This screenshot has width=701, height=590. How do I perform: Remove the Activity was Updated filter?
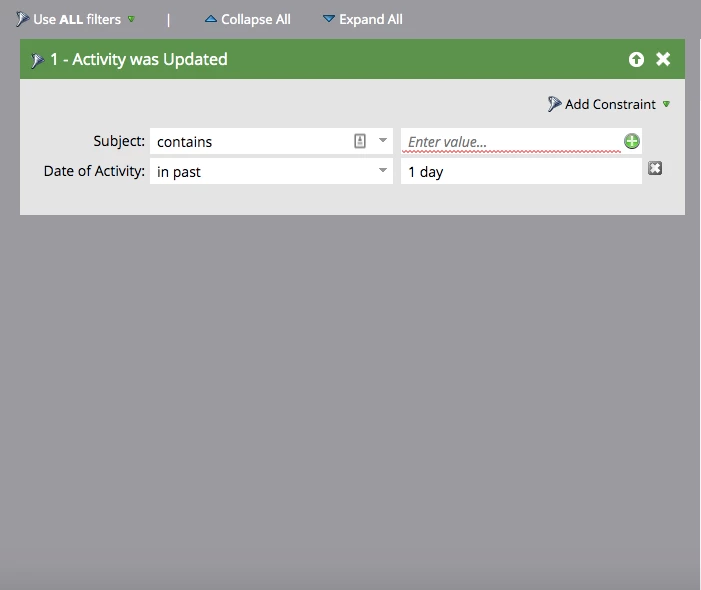663,59
